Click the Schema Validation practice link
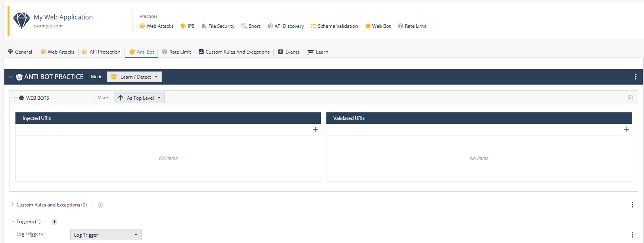 [x=334, y=26]
